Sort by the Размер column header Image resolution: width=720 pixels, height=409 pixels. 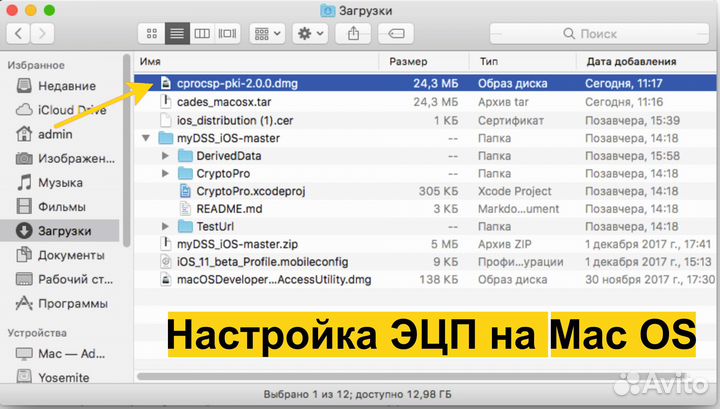(x=423, y=62)
